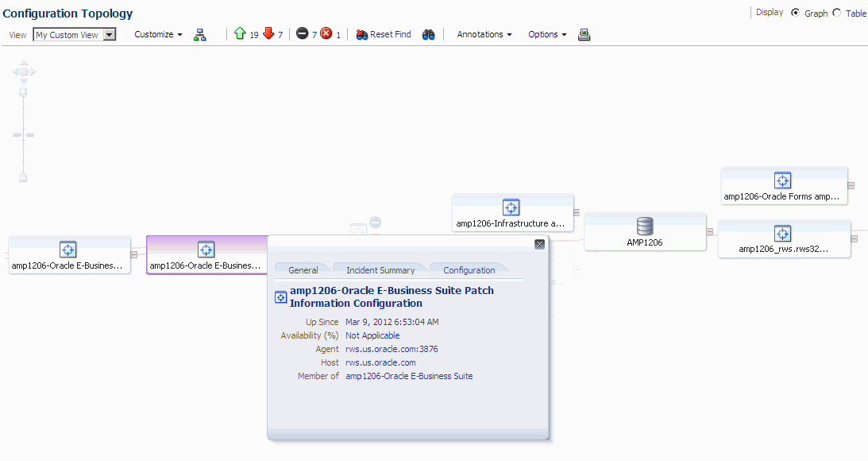Click the target icon in the popup title
868x461 pixels.
[x=280, y=297]
